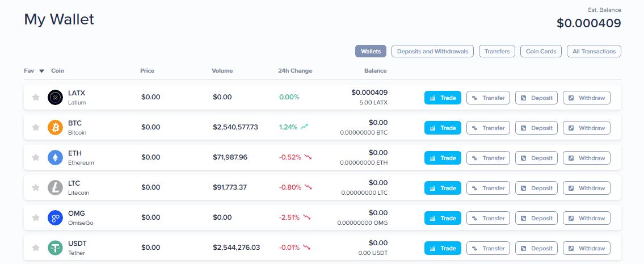Favorite the LATX coin with its star
Viewport: 644px width, 264px height.
coord(36,98)
